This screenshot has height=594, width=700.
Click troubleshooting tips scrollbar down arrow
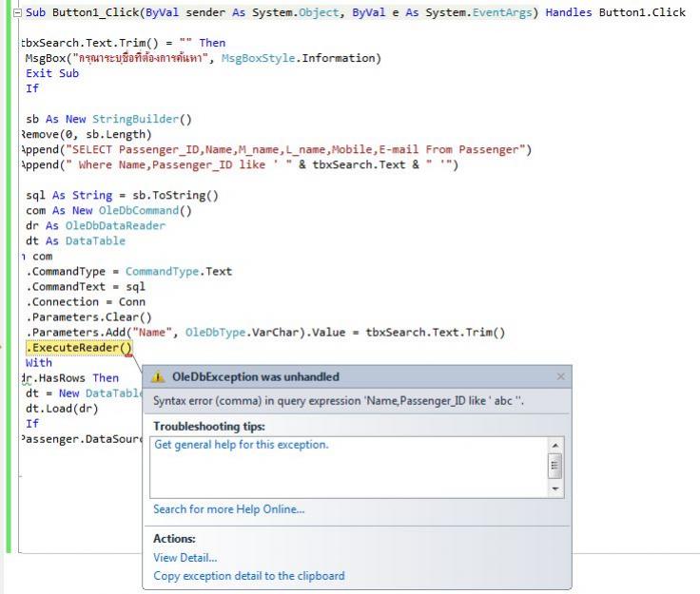[555, 489]
